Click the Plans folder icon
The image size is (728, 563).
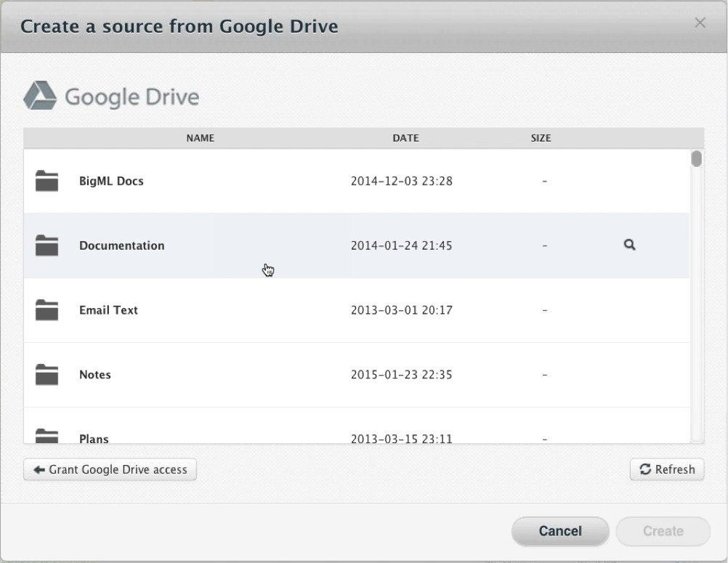(x=46, y=436)
